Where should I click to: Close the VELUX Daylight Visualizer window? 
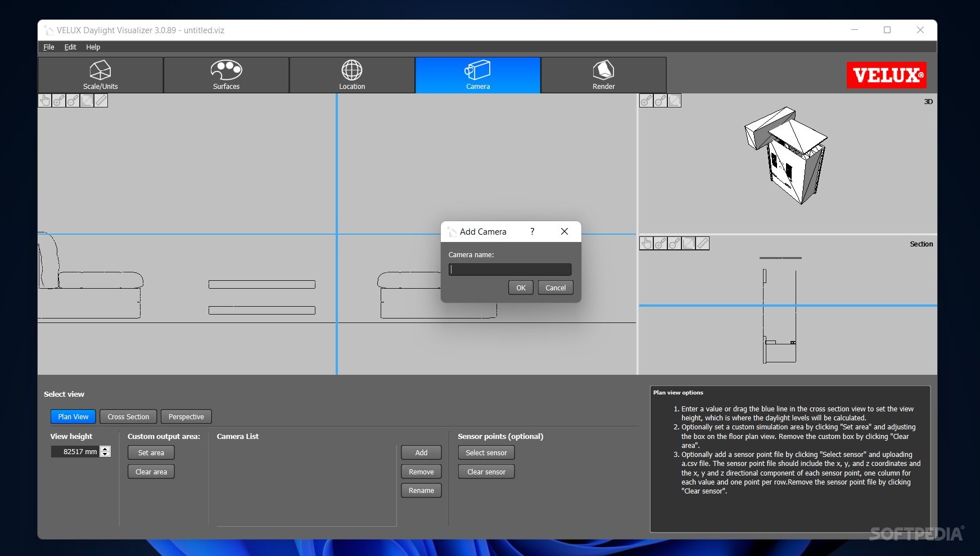tap(920, 30)
